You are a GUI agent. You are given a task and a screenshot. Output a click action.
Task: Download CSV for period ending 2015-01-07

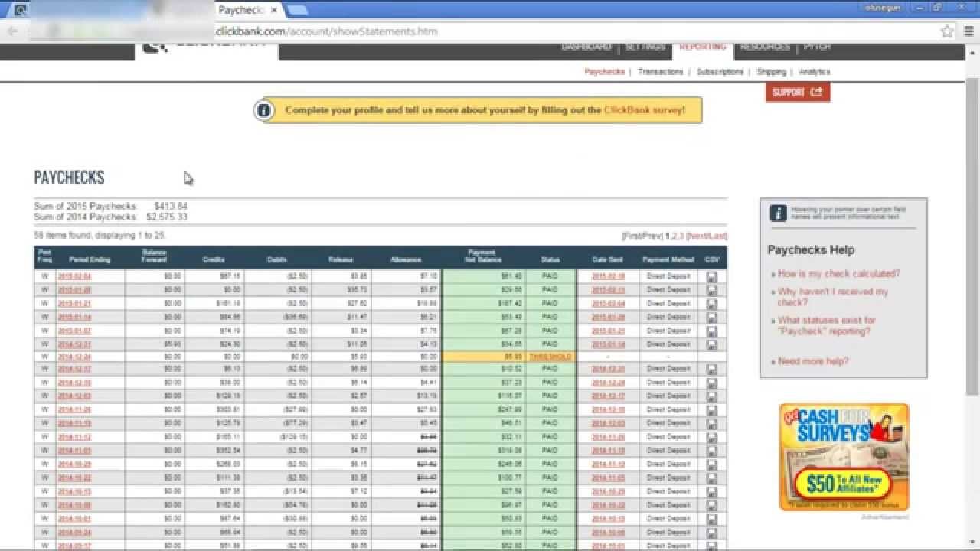tap(711, 331)
